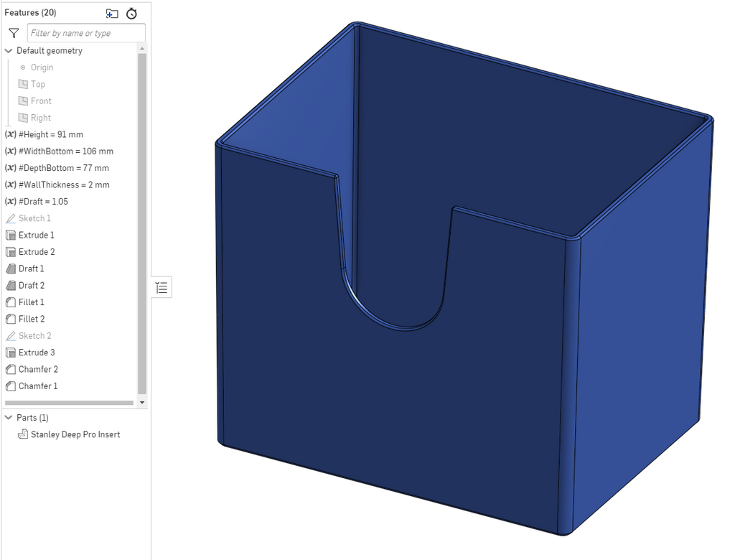Collapse the Parts (1) section
Viewport: 735px width, 560px height.
(x=9, y=417)
